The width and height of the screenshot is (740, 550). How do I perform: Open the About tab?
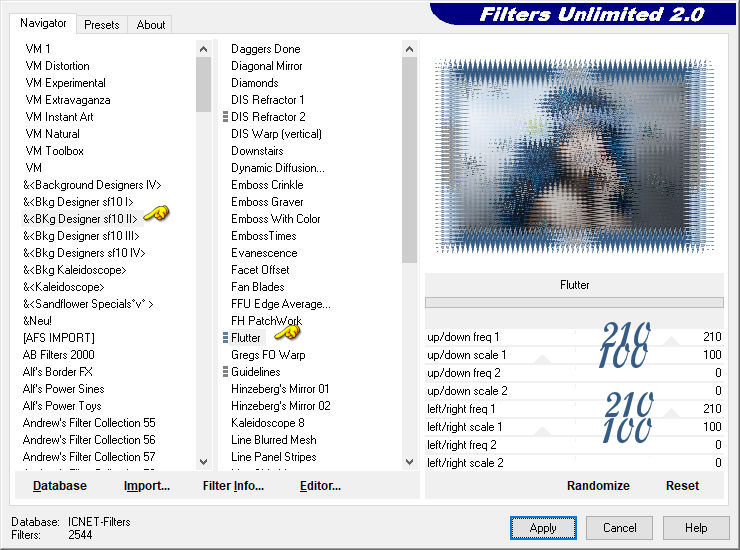coord(151,25)
